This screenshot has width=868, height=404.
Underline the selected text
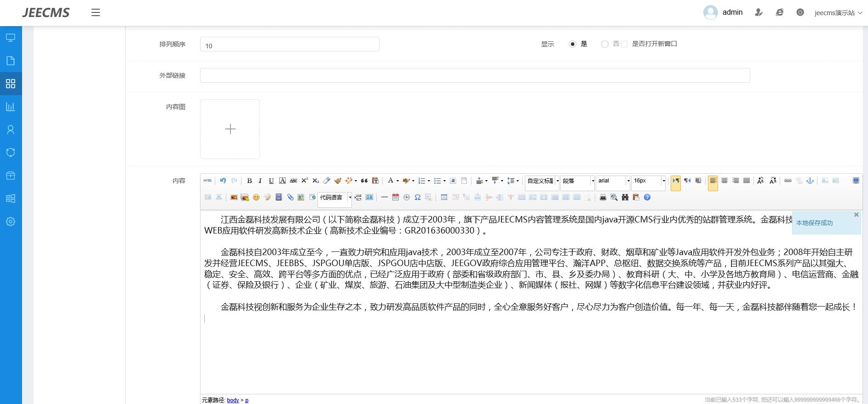point(271,181)
